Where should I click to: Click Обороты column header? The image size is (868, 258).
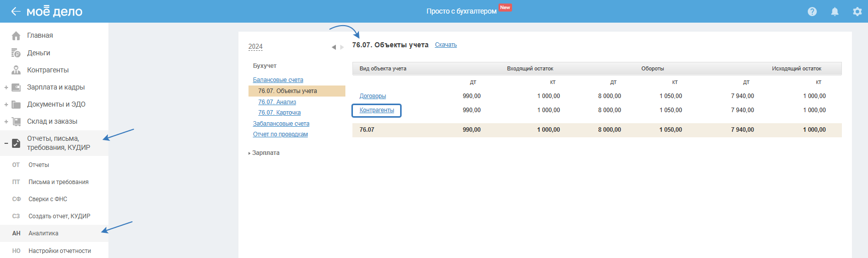coord(653,68)
